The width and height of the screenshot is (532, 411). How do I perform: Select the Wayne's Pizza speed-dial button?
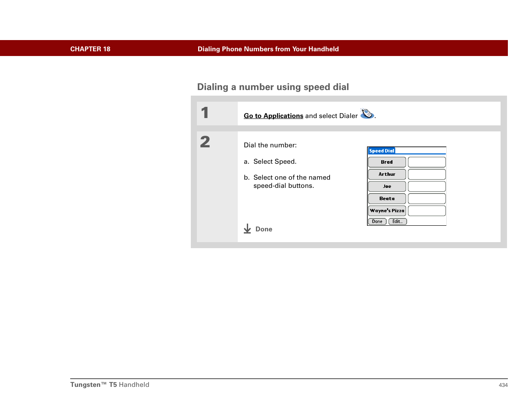click(x=387, y=211)
